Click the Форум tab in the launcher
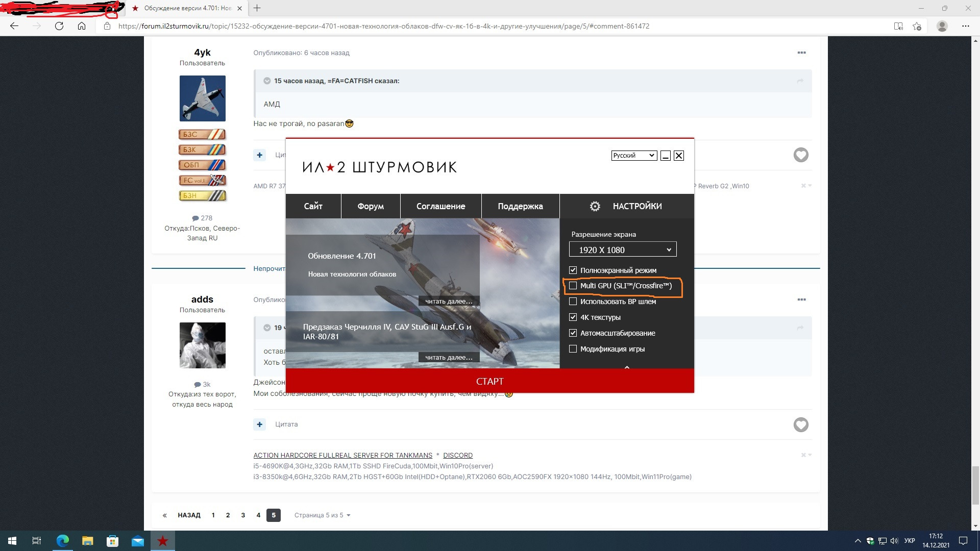 pyautogui.click(x=371, y=206)
